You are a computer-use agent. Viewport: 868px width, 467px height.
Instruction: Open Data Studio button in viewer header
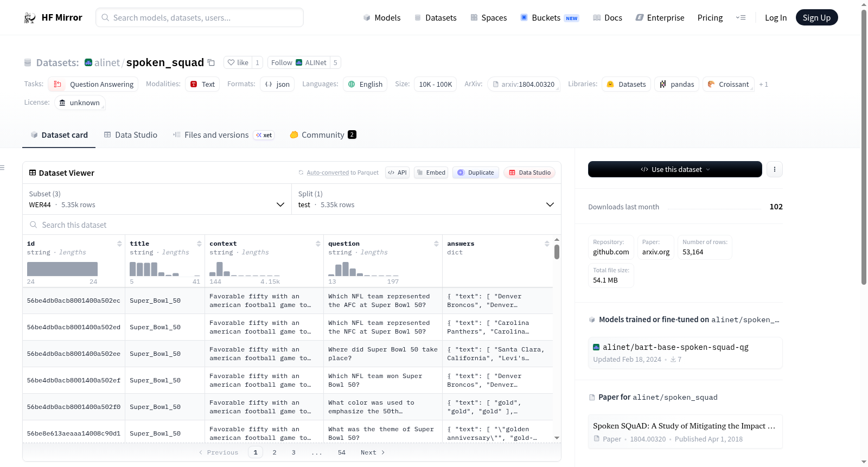coord(529,172)
